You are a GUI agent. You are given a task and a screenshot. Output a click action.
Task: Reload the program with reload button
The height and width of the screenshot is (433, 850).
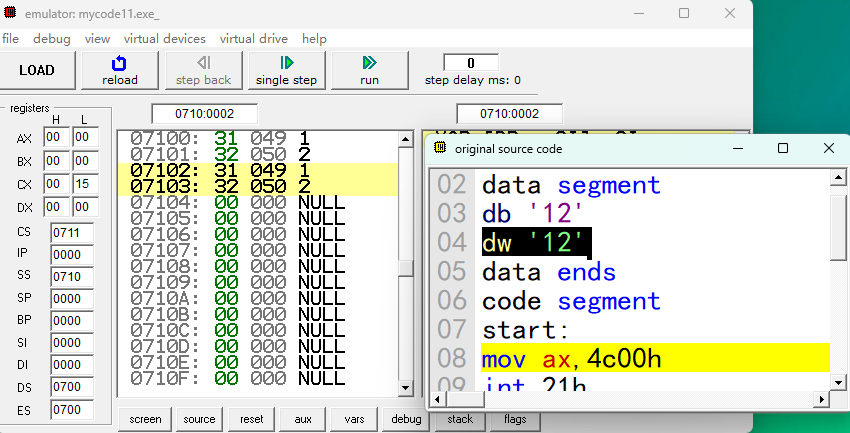(120, 70)
